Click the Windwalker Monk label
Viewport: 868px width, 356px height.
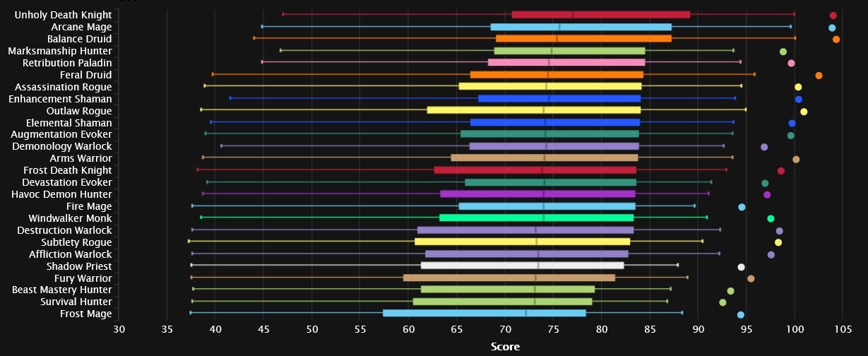click(x=70, y=218)
